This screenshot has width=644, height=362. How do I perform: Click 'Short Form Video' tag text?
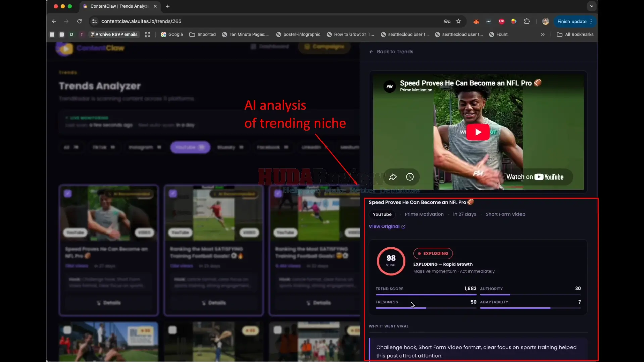pyautogui.click(x=505, y=214)
